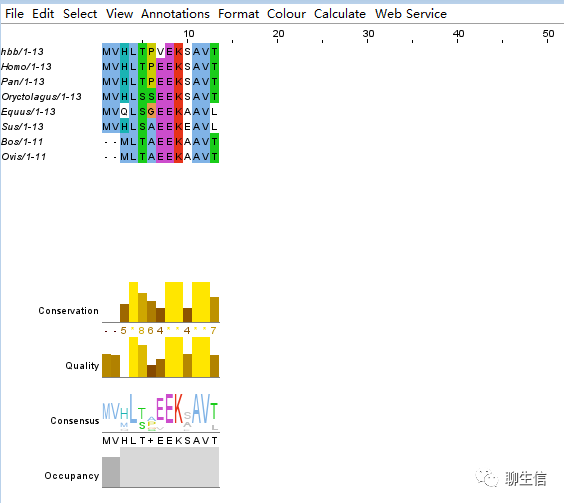564x503 pixels.
Task: Open the Web Service menu
Action: coord(411,14)
